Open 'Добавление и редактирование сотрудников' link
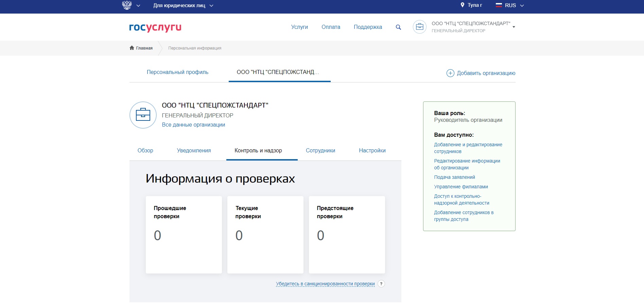Screen dimensions: 644x303 click(468, 148)
